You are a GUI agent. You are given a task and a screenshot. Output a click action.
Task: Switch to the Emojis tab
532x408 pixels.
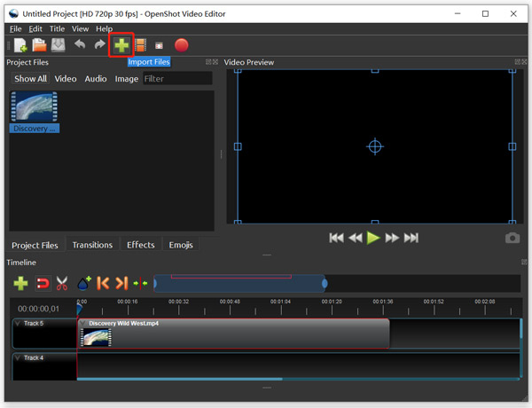(181, 245)
